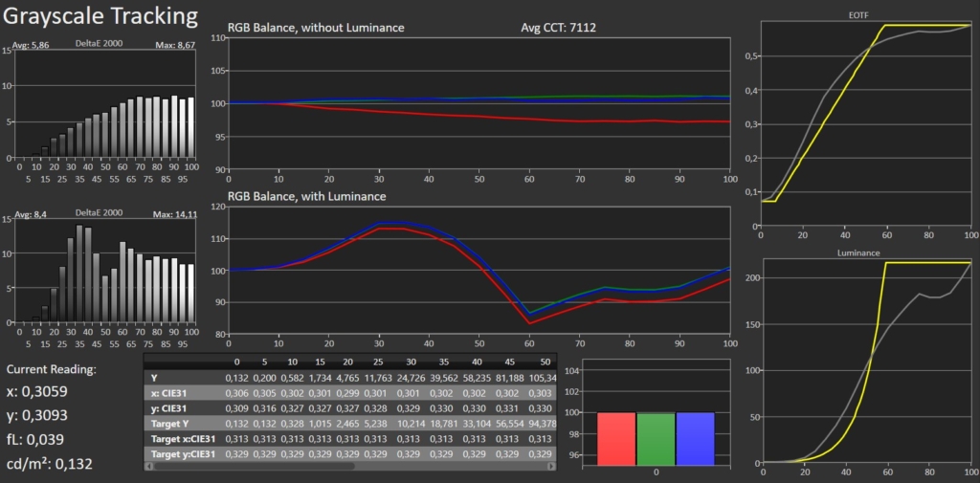Select the x: CIE31 row header

174,392
